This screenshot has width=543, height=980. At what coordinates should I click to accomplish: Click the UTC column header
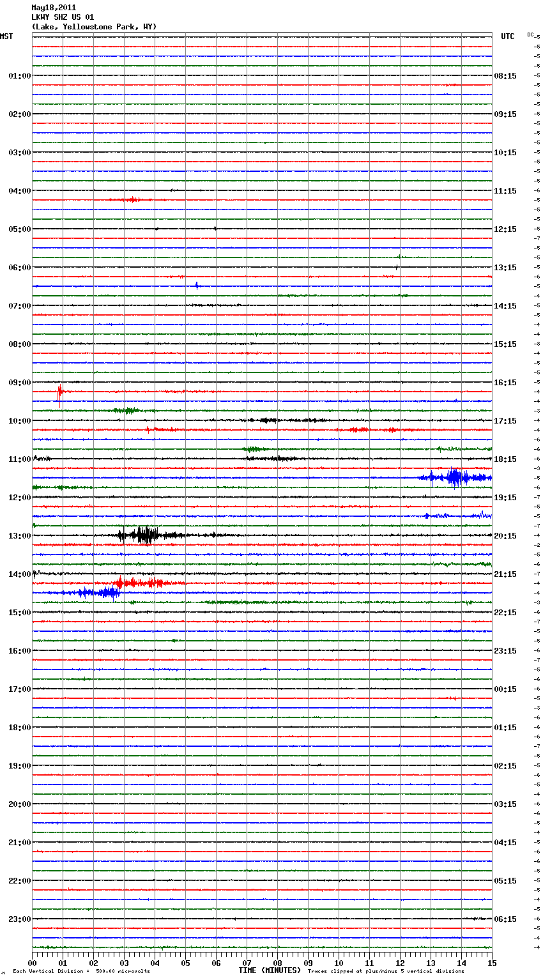click(x=507, y=36)
